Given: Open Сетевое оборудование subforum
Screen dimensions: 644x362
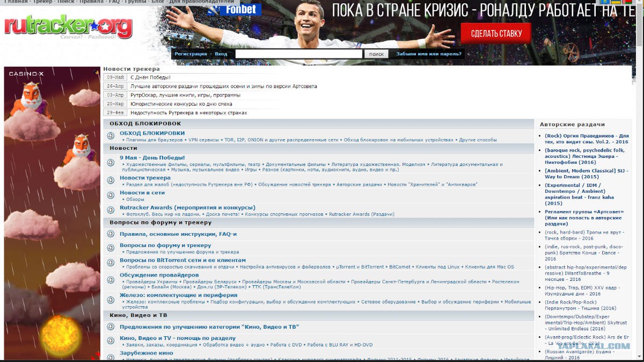Looking at the screenshot, I should 388,302.
